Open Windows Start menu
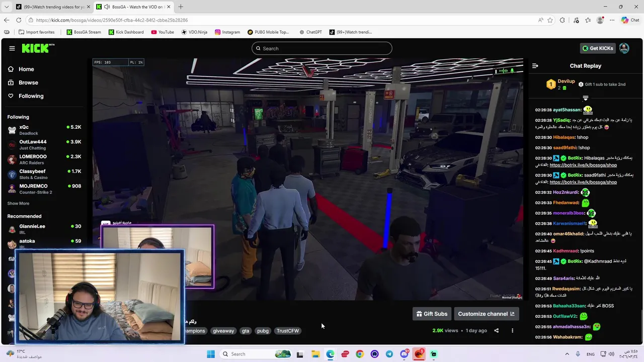Image resolution: width=644 pixels, height=362 pixels. pyautogui.click(x=211, y=354)
